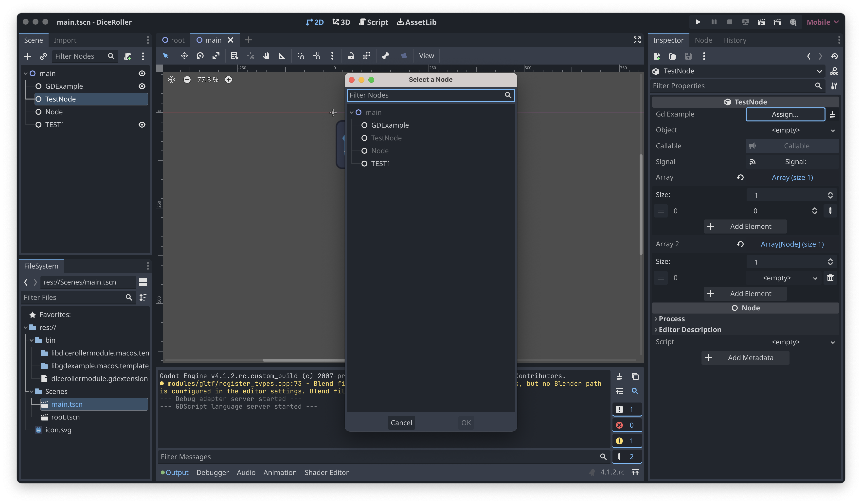Open Inspector object history icon

(x=834, y=56)
